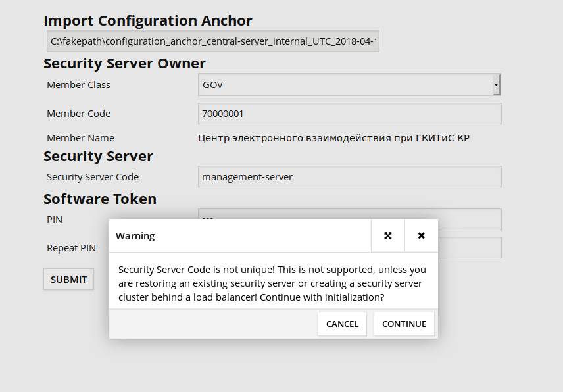Viewport: 563px width, 392px height.
Task: Click the Warning dialog title
Action: coord(135,236)
